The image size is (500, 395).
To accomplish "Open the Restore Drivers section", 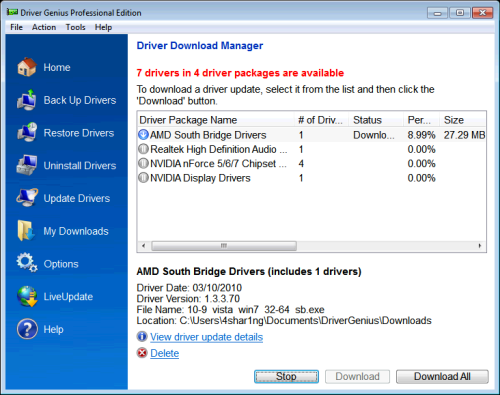I will point(79,133).
